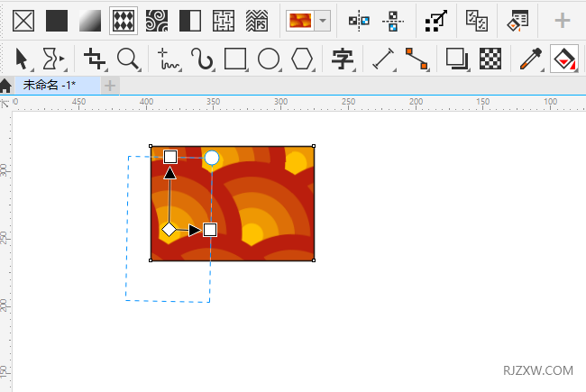
Task: Click the Interactive fill tool
Action: tap(564, 59)
